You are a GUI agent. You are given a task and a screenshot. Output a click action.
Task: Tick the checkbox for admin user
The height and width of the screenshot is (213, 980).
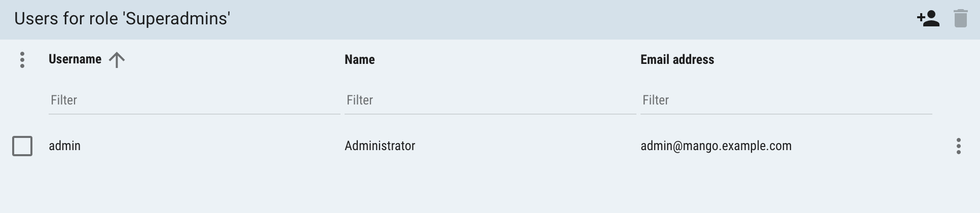click(22, 146)
